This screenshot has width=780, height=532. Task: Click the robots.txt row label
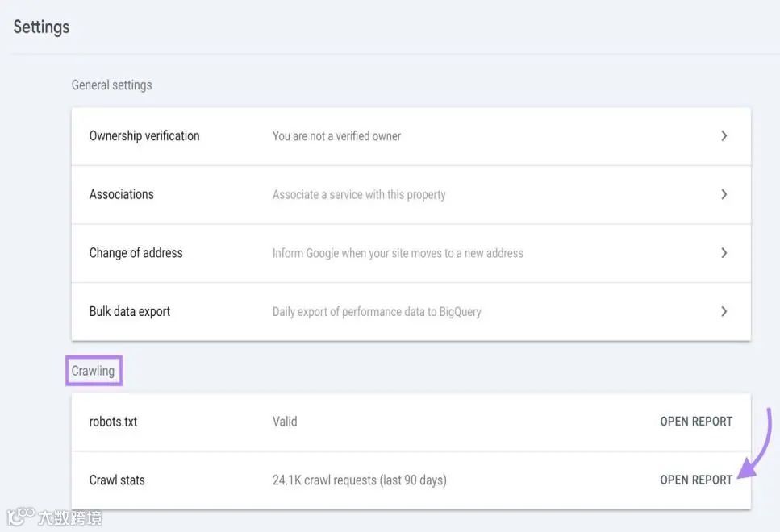click(114, 422)
